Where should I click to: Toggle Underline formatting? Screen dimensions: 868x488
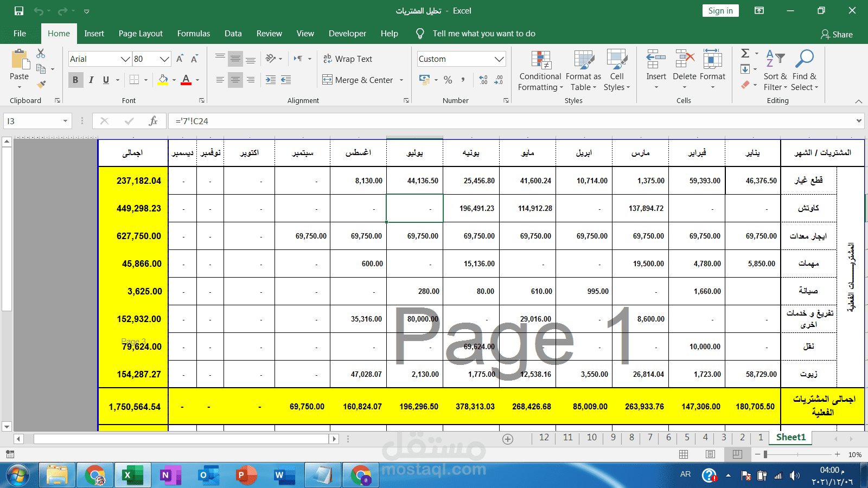(x=106, y=80)
